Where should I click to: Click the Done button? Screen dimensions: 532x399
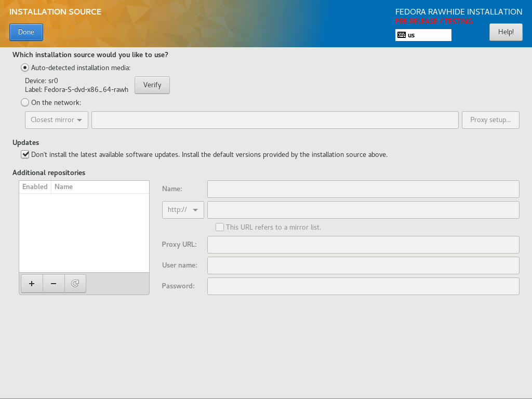[26, 32]
